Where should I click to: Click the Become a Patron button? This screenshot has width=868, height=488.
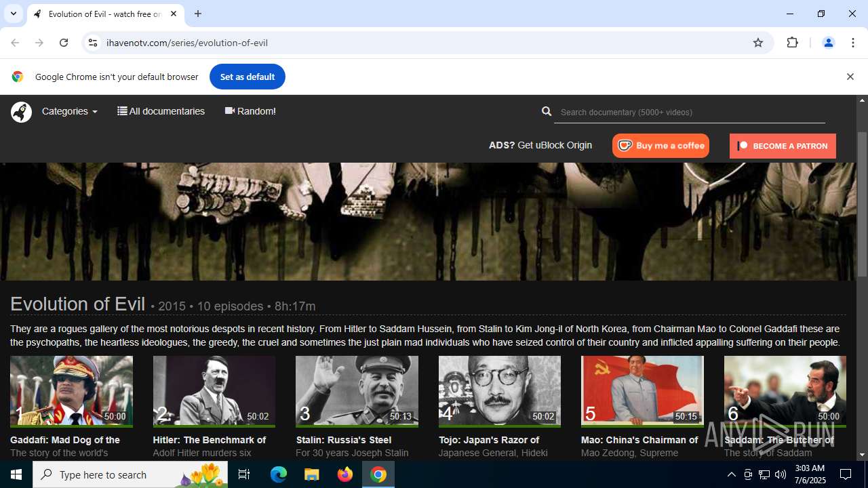[x=783, y=146]
